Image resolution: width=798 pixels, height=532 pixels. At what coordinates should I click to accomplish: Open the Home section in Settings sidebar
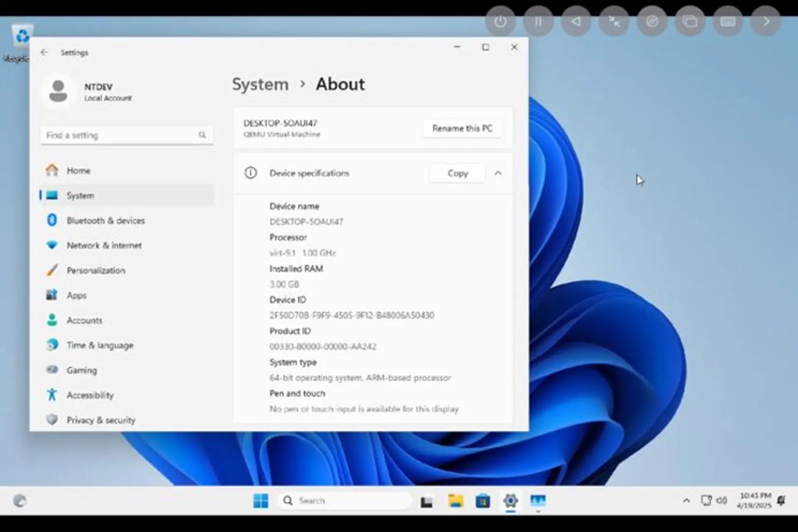click(78, 170)
